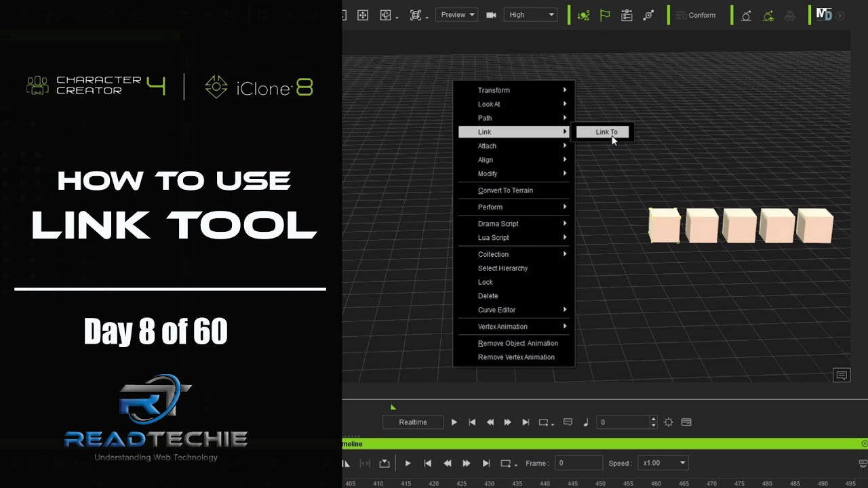Open the frame-selection icon dropdown in top toolbar
Viewport: 868px width, 488px height.
click(418, 15)
